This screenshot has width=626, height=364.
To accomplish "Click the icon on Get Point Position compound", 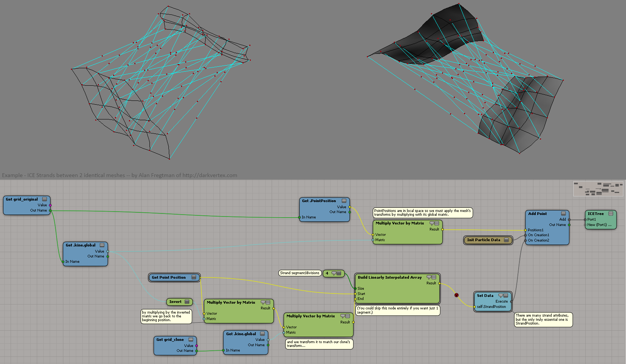I will (194, 278).
